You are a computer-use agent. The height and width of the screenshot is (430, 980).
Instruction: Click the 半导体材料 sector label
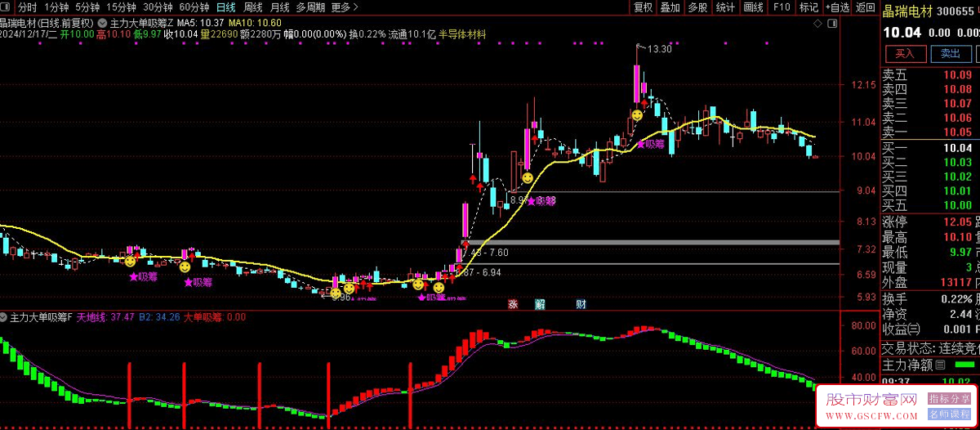point(462,35)
